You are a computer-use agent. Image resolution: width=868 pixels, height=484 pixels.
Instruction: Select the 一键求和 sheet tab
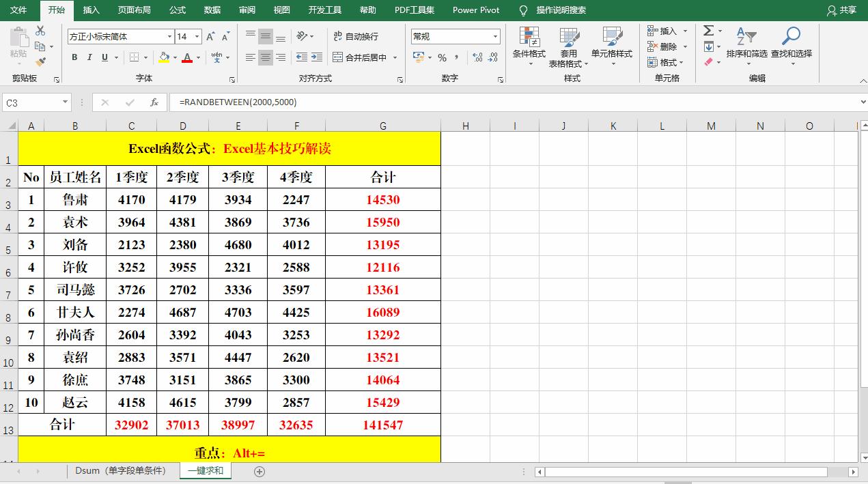(205, 471)
